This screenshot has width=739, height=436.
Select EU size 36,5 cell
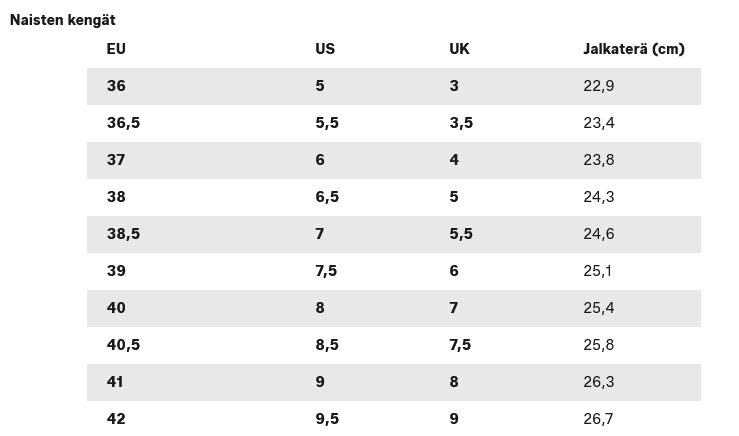click(x=123, y=123)
